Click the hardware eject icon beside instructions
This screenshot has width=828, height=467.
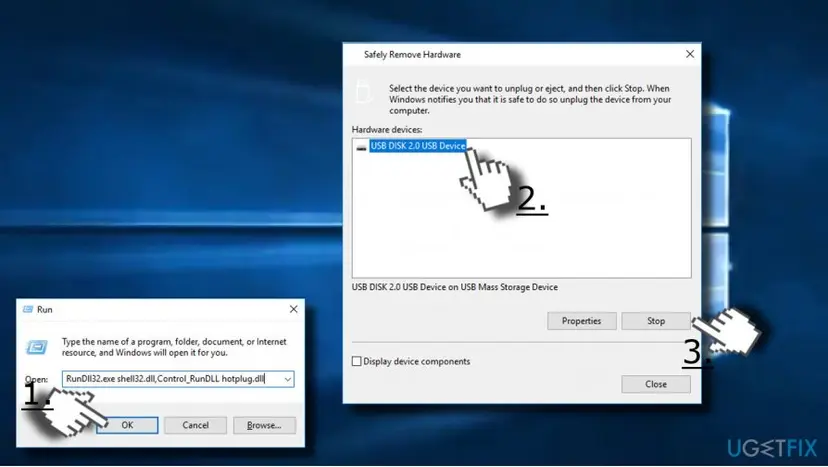(363, 91)
